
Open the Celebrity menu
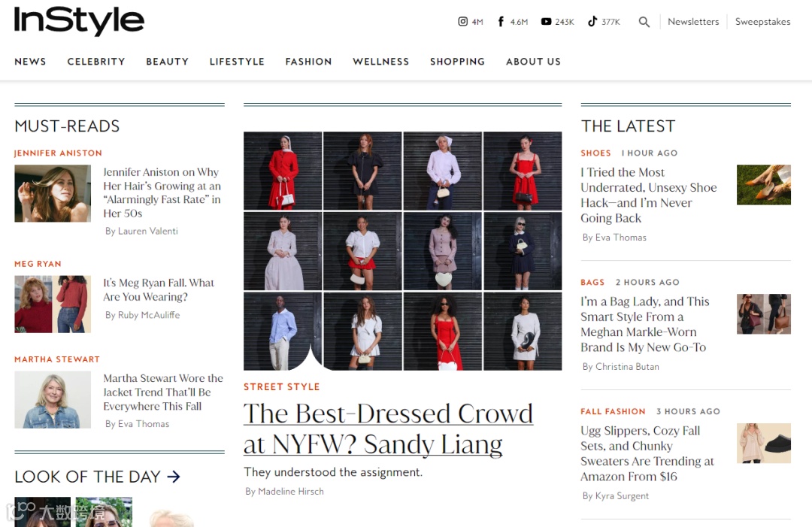click(x=96, y=62)
